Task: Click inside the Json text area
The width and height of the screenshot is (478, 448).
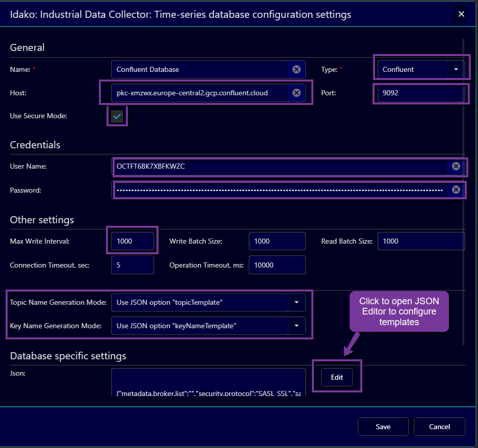Action: [x=208, y=381]
